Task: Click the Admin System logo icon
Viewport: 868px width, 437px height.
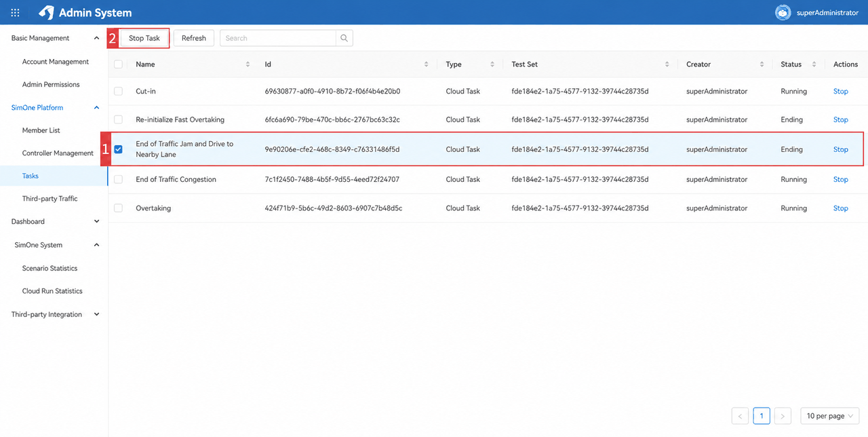Action: point(46,12)
